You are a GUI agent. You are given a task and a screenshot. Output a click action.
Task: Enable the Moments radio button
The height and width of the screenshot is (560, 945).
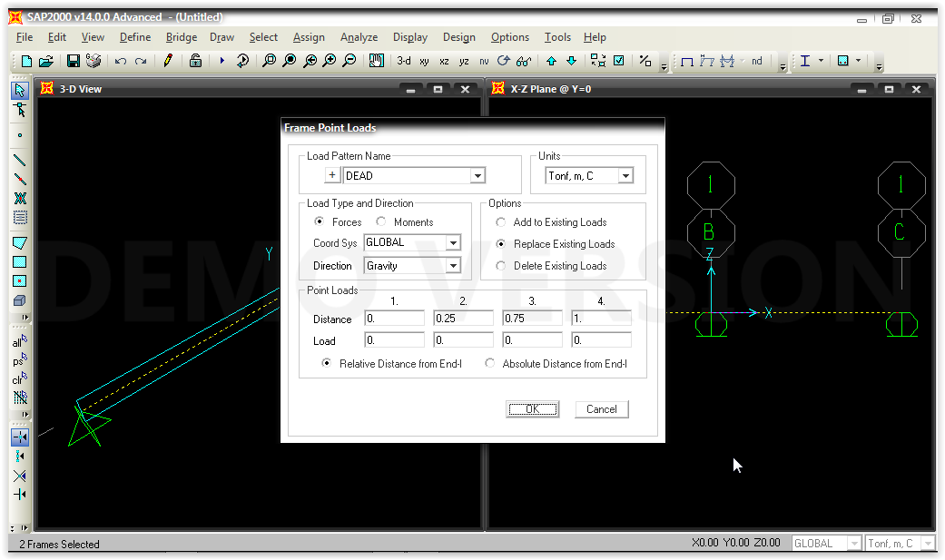pos(380,221)
